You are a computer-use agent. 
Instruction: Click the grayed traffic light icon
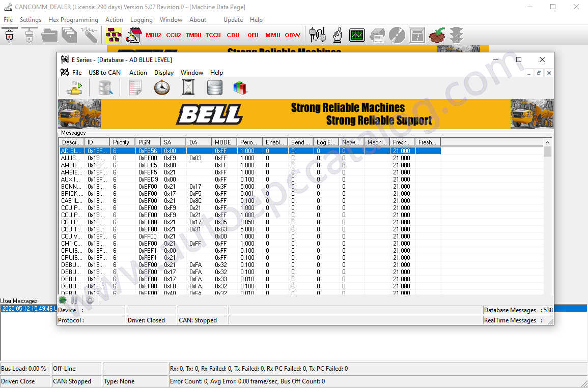[x=456, y=35]
